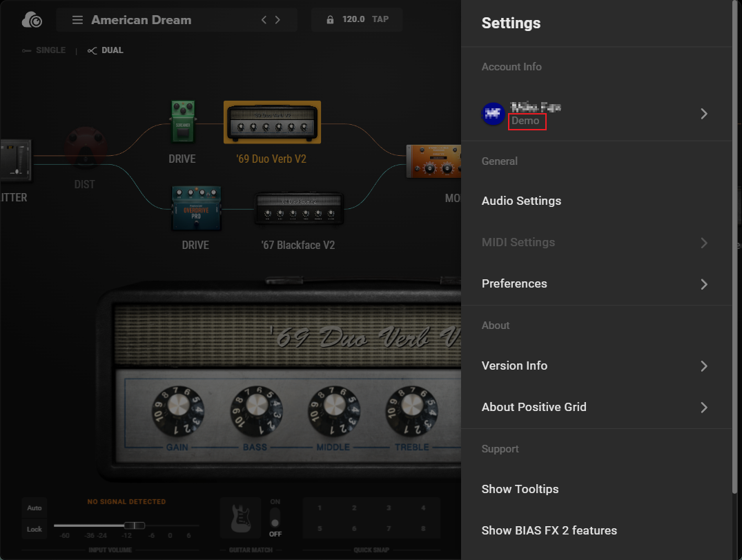
Task: Click the Positive Grid ToneCloud logo icon
Action: [32, 20]
